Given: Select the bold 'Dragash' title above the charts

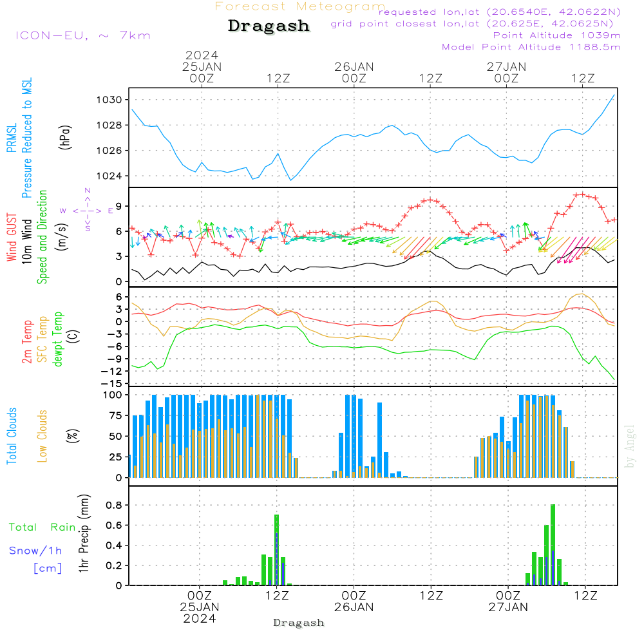Looking at the screenshot, I should pos(269,26).
